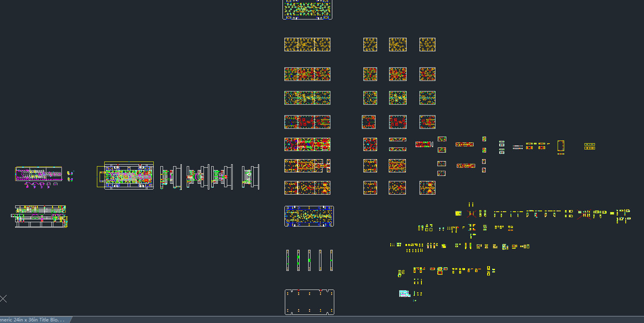Click the tall empty rectangle outline at right
Viewport: 644px width, 323px height.
561,146
